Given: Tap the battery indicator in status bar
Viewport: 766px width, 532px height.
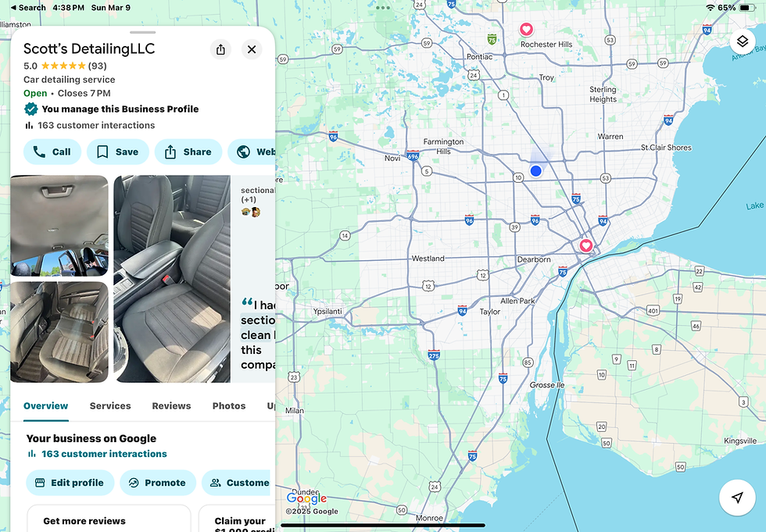Looking at the screenshot, I should tap(747, 8).
